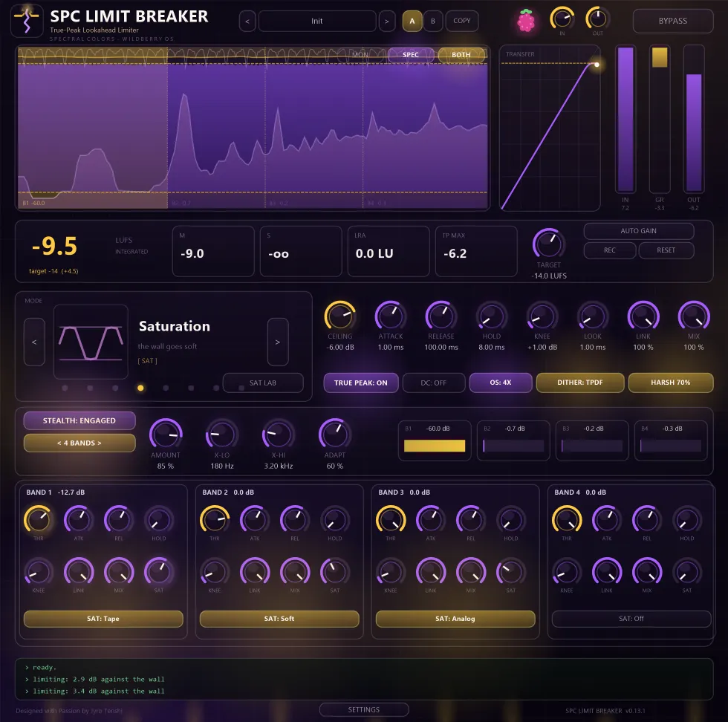
Task: Switch to next limiter mode
Action: coord(278,342)
